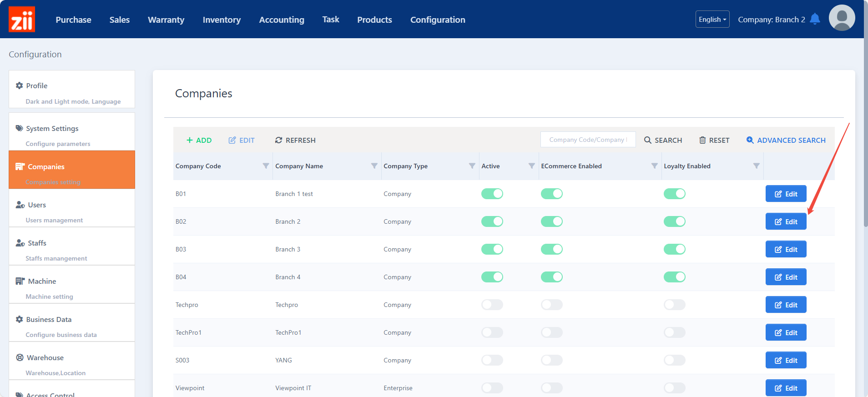Open the Configuration menu
The image size is (868, 397).
click(x=438, y=20)
